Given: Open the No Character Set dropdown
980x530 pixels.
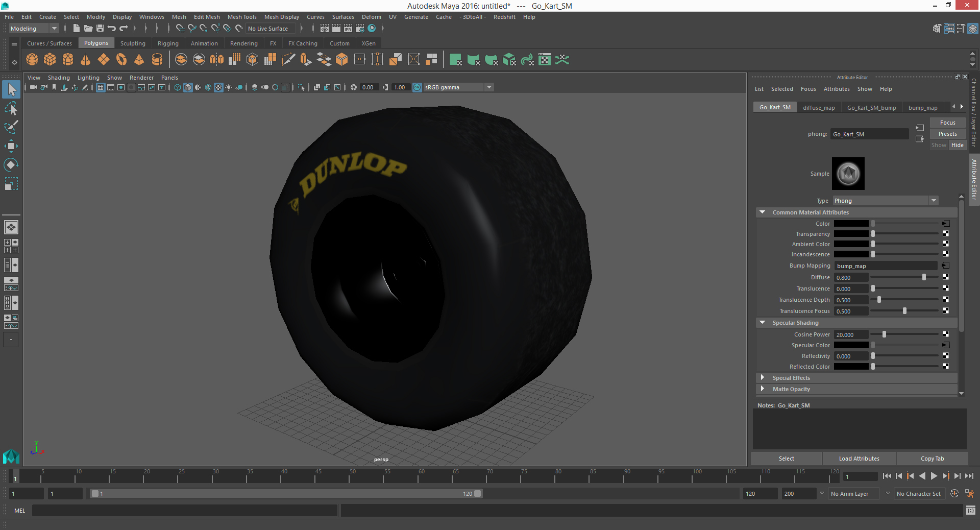Looking at the screenshot, I should 919,494.
